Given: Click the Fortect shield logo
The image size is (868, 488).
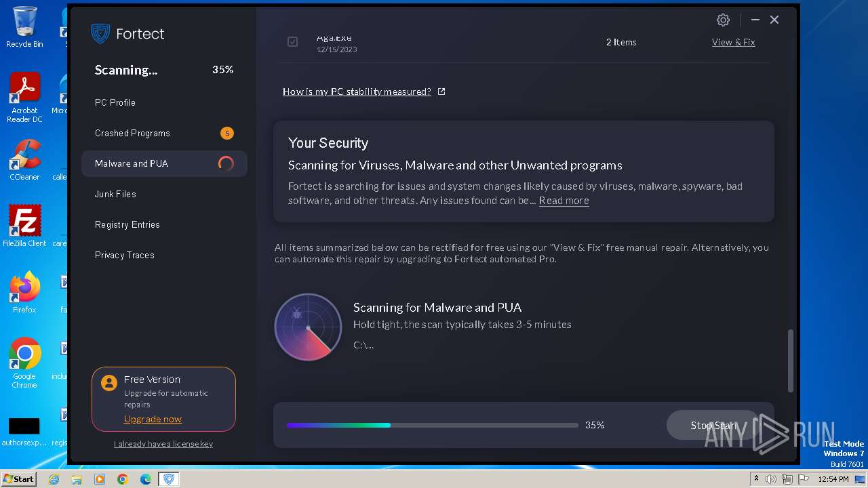Looking at the screenshot, I should pyautogui.click(x=100, y=34).
